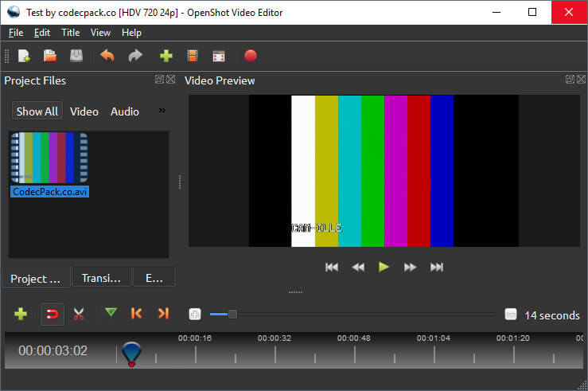Fast forward the video preview
This screenshot has width=588, height=391.
[x=411, y=268]
